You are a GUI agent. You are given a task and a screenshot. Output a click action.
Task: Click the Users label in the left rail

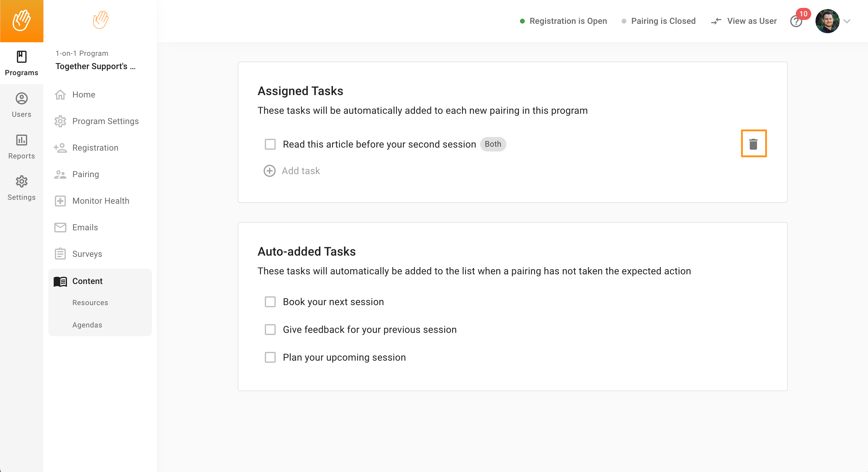pyautogui.click(x=22, y=114)
